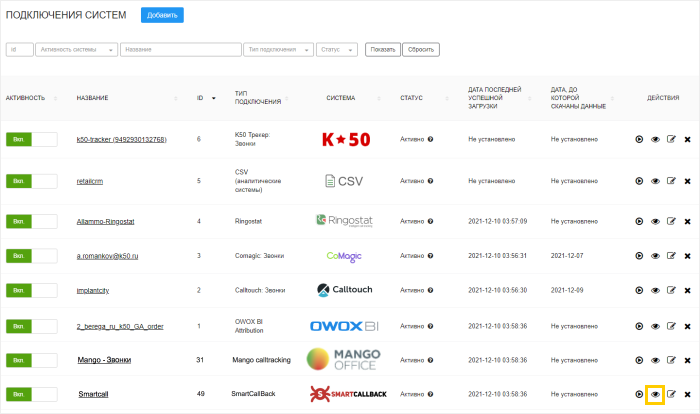Expand the Активность системы filter dropdown
The image size is (700, 414).
(x=77, y=50)
